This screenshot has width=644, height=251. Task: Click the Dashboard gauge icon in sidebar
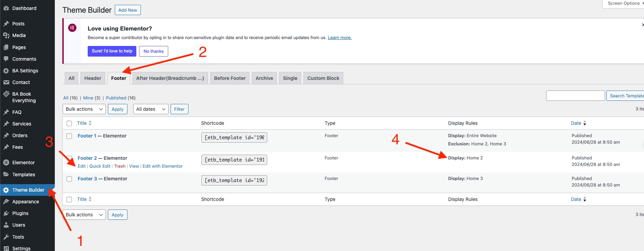pyautogui.click(x=6, y=8)
